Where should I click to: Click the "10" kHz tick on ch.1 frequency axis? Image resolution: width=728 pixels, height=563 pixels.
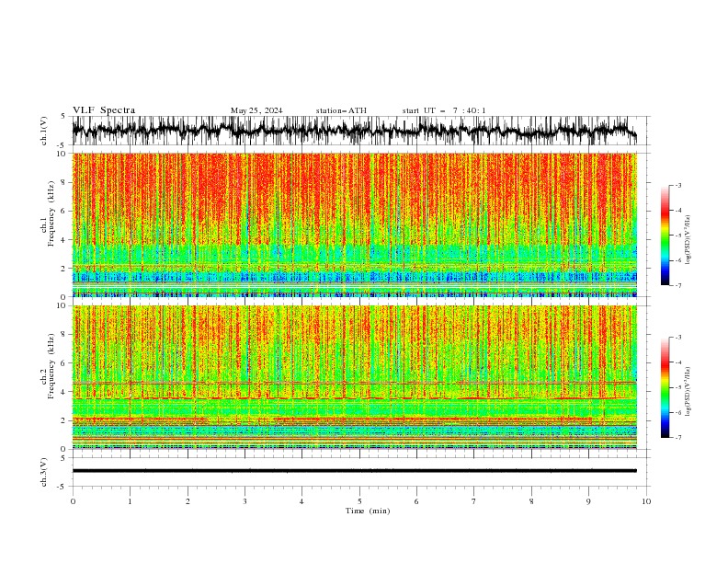pos(61,154)
